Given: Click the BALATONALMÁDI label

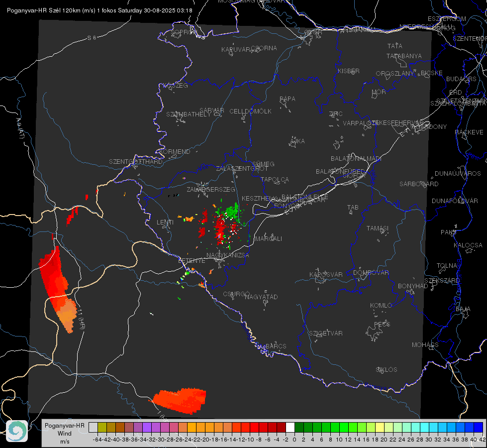Looking at the screenshot, I should (x=356, y=159).
